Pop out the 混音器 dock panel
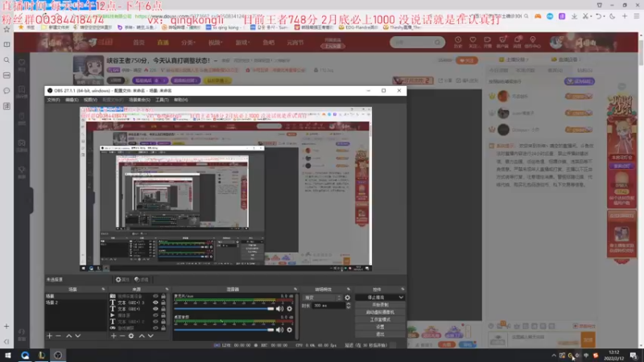The height and width of the screenshot is (362, 644). [x=295, y=290]
